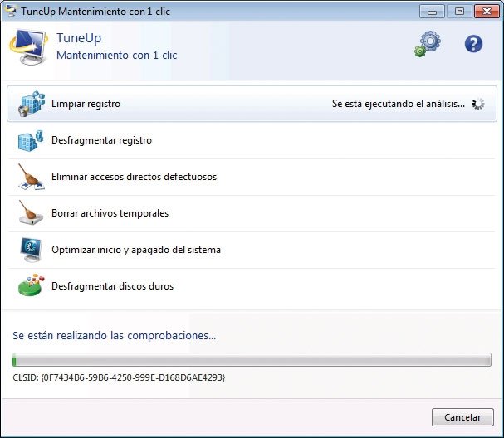Select Borrar archivos temporales entry
This screenshot has height=438, width=504.
[252, 213]
